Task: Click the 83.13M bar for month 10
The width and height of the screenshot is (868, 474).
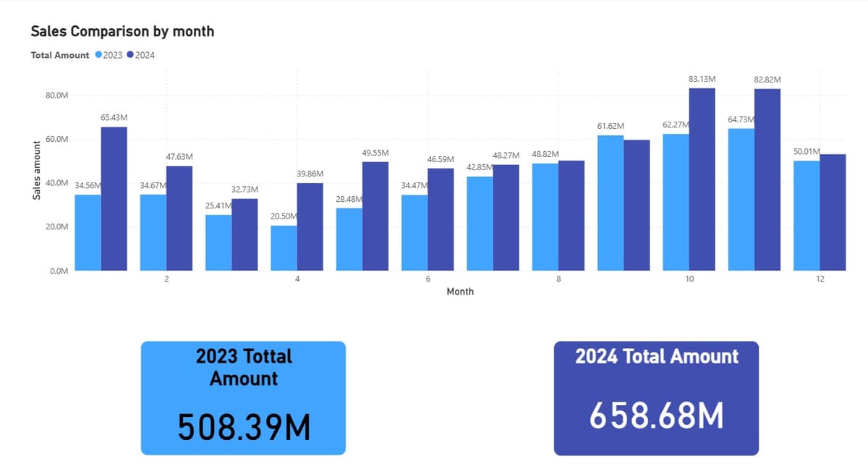Action: 702,179
